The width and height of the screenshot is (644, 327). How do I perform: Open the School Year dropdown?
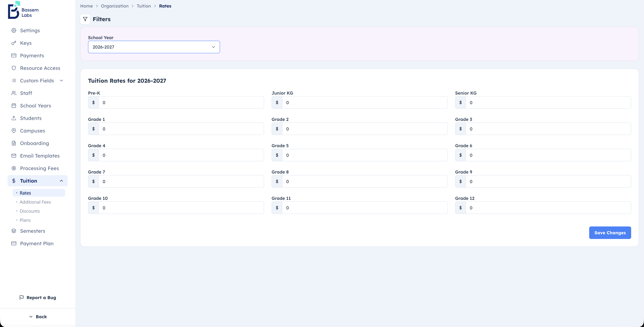[154, 47]
